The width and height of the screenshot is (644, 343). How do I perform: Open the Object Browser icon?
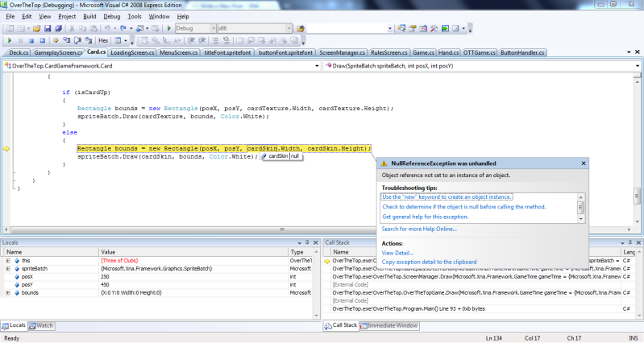[x=423, y=28]
